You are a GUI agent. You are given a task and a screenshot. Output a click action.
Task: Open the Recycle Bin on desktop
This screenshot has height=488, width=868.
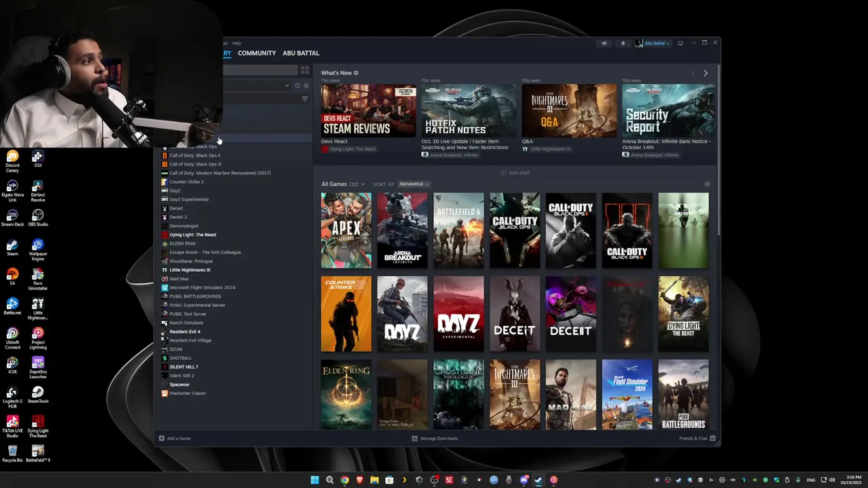click(12, 453)
